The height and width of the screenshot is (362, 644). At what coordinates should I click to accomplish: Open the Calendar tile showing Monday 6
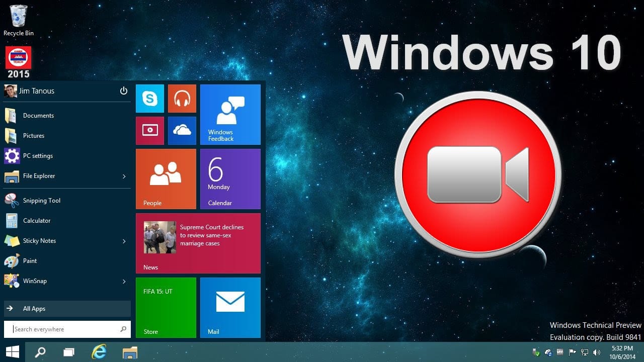[230, 179]
